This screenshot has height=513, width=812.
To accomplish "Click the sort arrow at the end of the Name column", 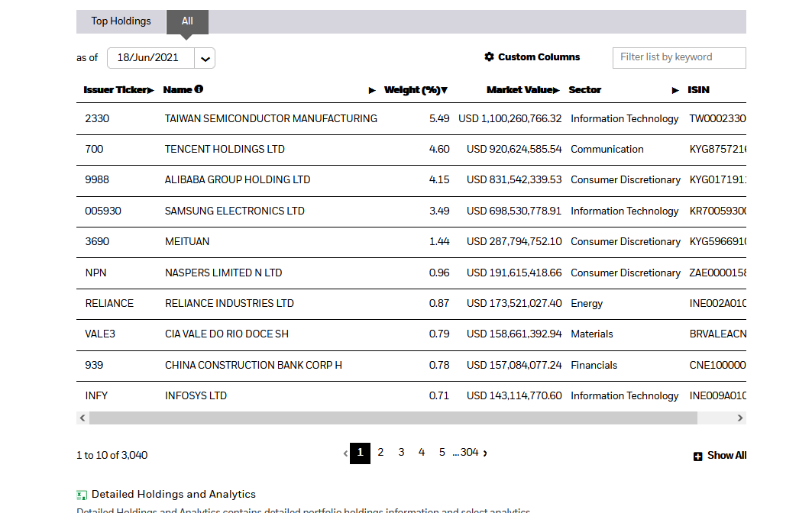I will [372, 91].
